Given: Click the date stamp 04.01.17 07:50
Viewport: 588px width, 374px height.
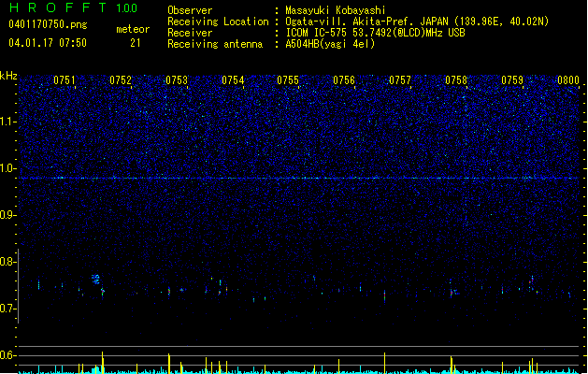Looking at the screenshot, I should point(48,43).
